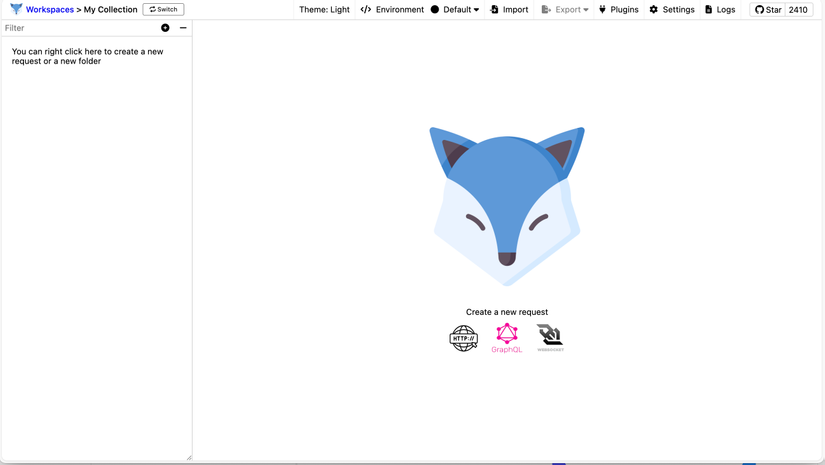
Task: Click the Settings gear icon
Action: point(653,9)
